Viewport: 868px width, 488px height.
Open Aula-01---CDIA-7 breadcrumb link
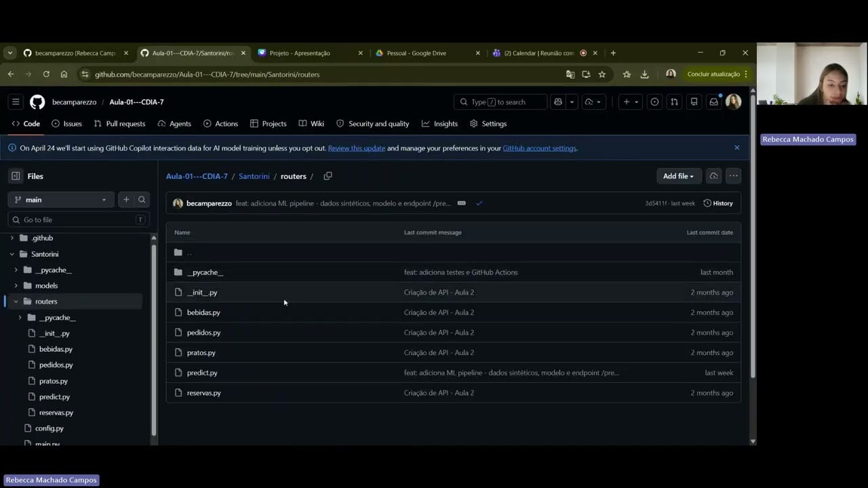[197, 176]
